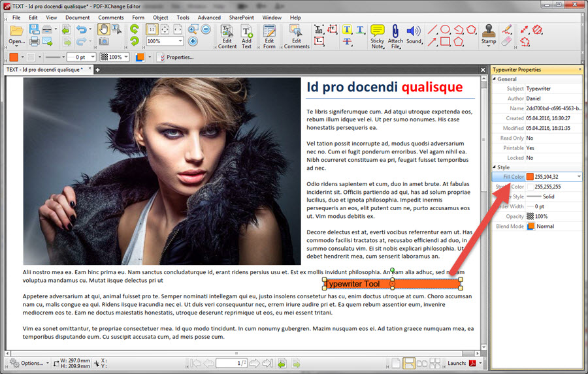The height and width of the screenshot is (374, 588).
Task: Open the Options button in status bar
Action: (x=29, y=363)
